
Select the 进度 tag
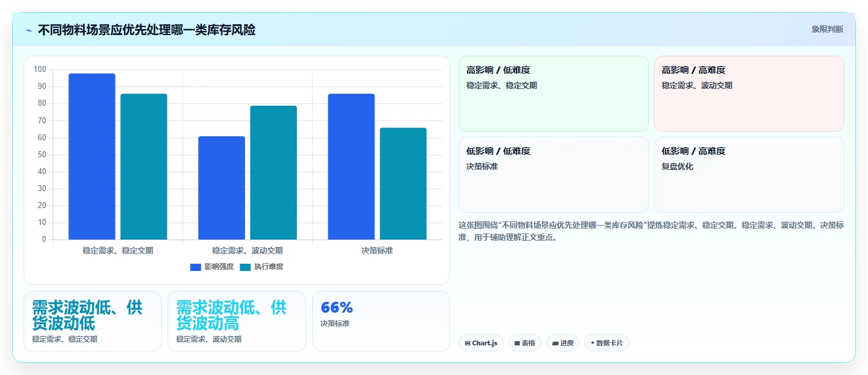pos(563,343)
